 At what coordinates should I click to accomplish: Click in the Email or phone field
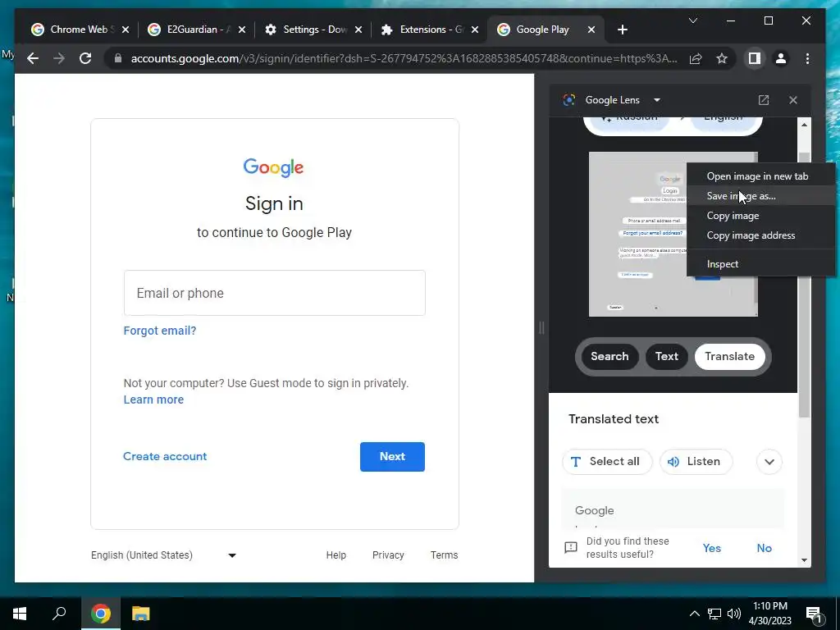[274, 293]
